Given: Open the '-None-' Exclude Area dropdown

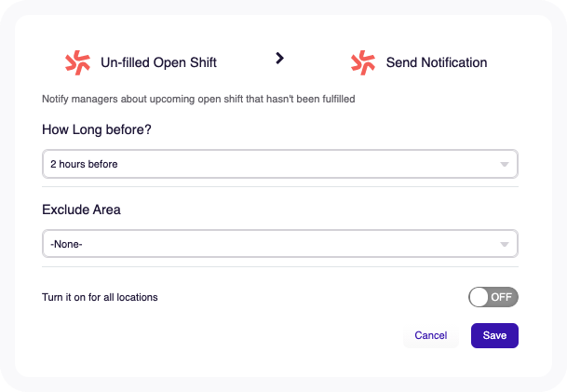Looking at the screenshot, I should point(280,244).
